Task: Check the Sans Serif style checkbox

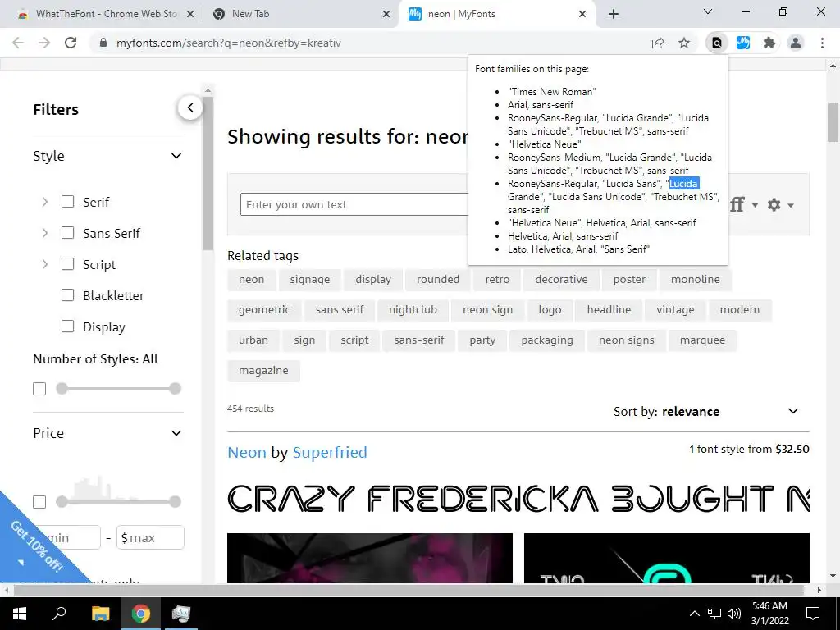Action: tap(67, 233)
